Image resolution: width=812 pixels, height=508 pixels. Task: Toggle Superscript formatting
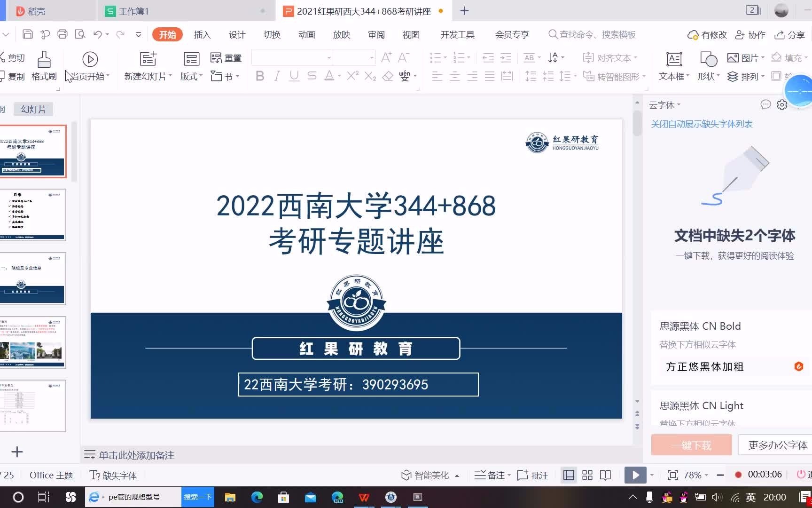(x=352, y=76)
